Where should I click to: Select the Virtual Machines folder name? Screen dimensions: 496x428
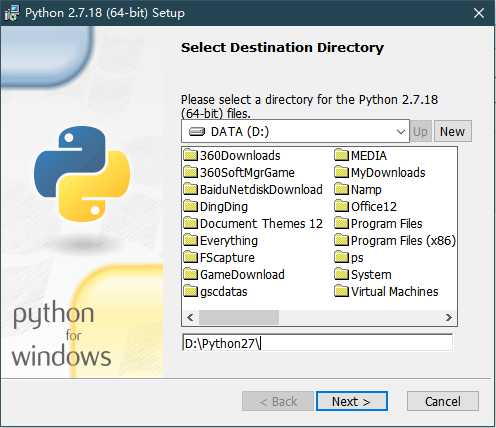395,292
